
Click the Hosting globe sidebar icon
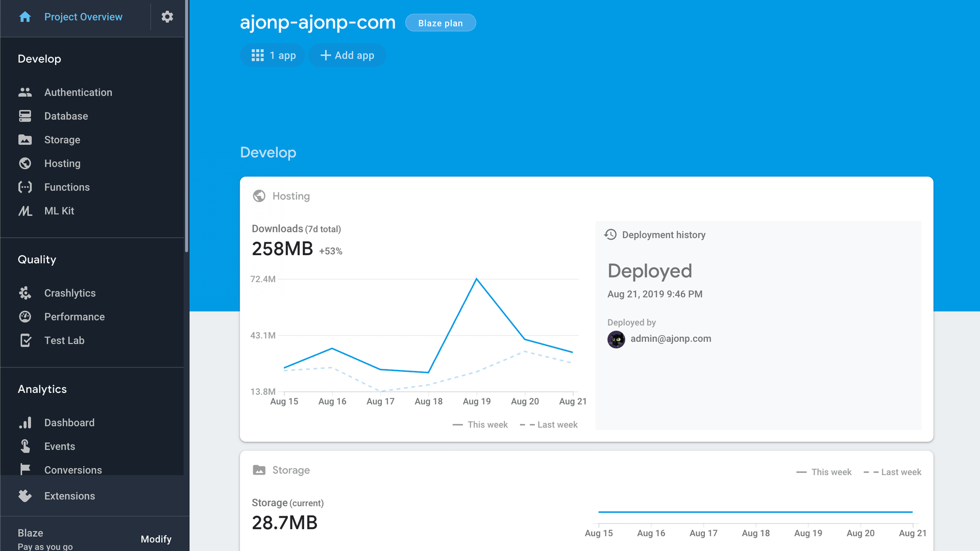pos(25,163)
